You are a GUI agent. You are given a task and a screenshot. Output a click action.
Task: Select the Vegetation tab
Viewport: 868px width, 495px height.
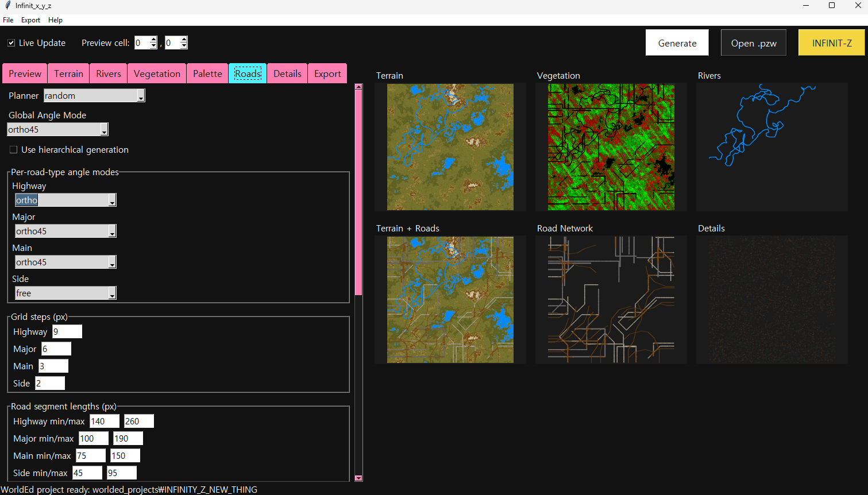156,74
